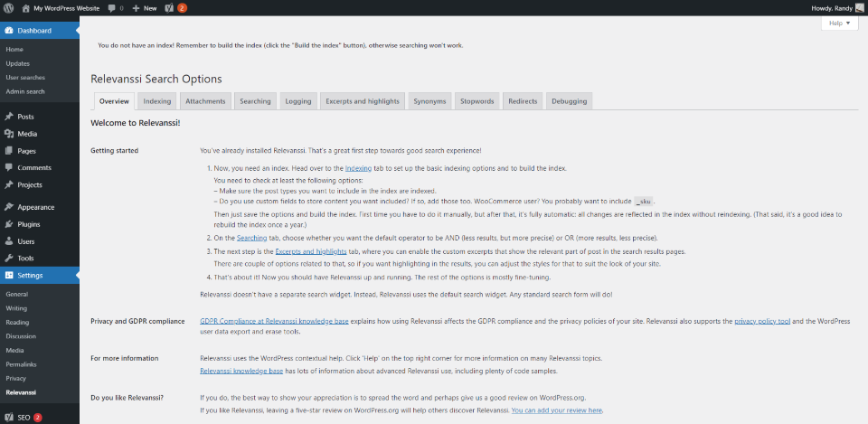Switch to the Attachments tab
Image resolution: width=868 pixels, height=424 pixels.
(205, 101)
